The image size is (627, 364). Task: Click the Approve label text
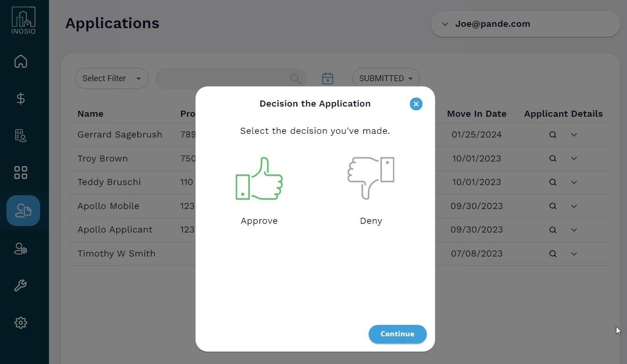point(259,221)
